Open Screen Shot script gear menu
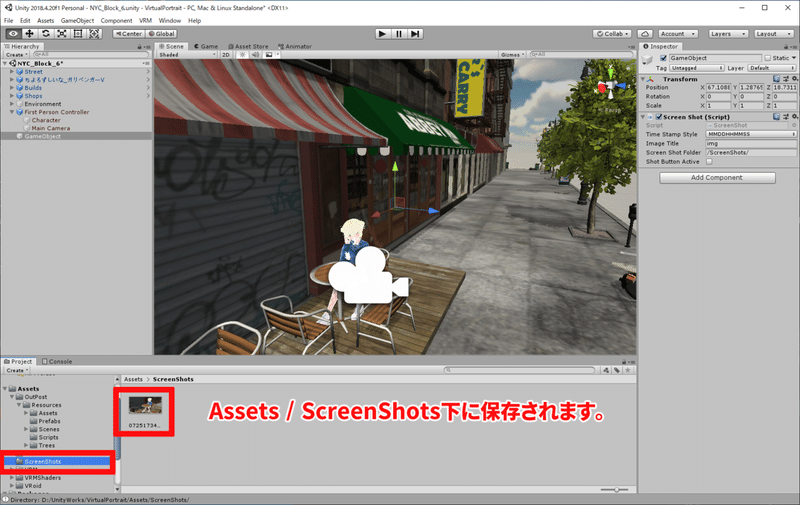The image size is (800, 505). click(794, 117)
